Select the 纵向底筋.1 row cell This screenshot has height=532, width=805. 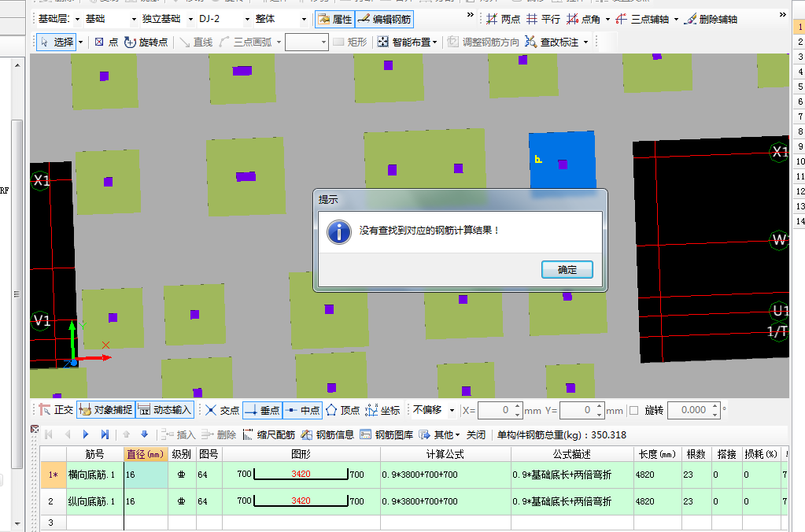95,501
